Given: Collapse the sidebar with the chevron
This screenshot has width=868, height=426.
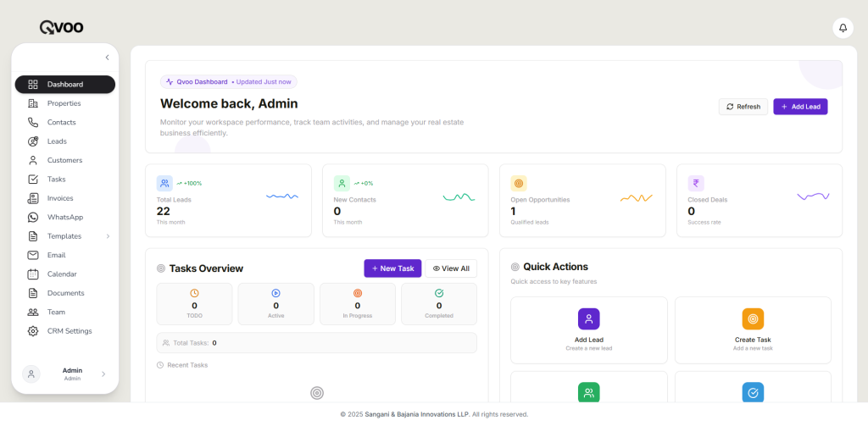Looking at the screenshot, I should (107, 58).
